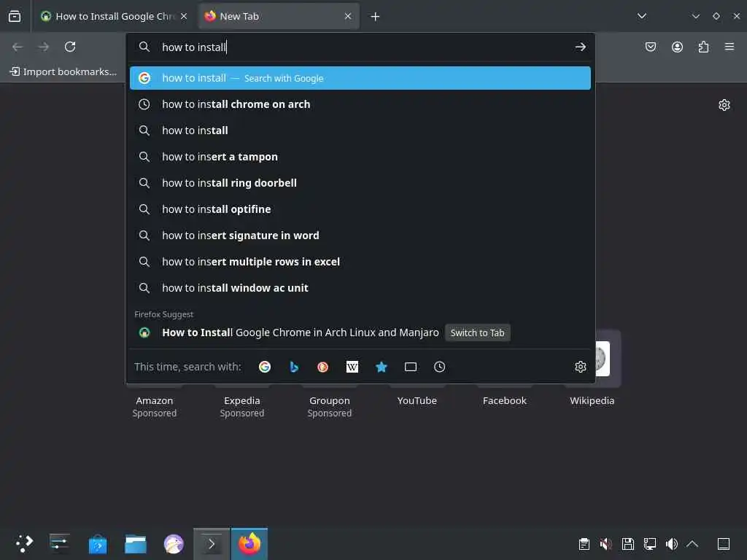Search this time with Bing icon
Image resolution: width=747 pixels, height=560 pixels.
[294, 367]
